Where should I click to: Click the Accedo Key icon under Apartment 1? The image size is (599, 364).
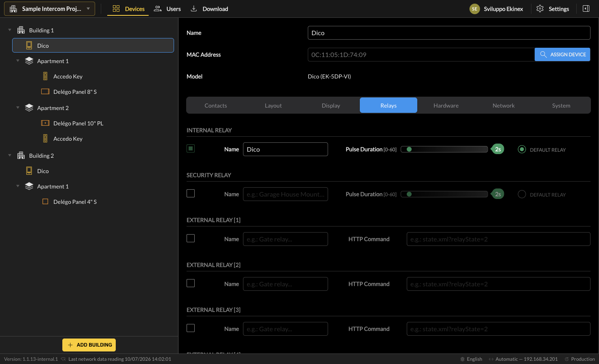click(x=45, y=76)
